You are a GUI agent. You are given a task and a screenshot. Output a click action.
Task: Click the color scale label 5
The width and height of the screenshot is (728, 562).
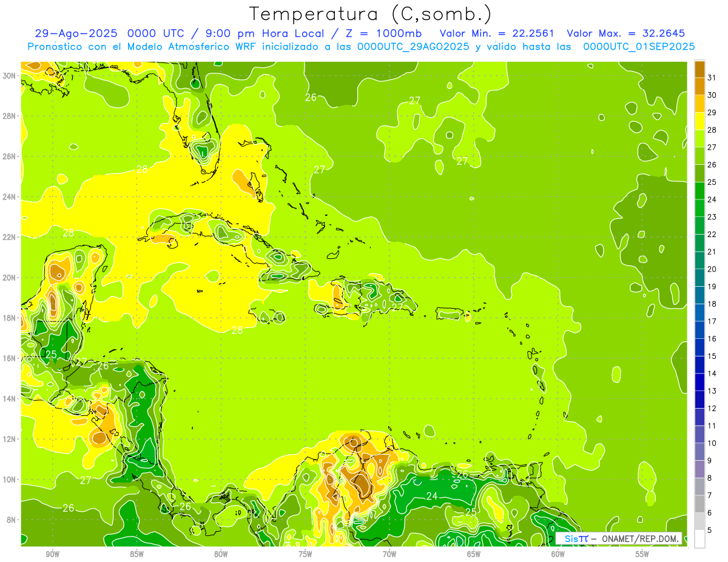tap(710, 530)
